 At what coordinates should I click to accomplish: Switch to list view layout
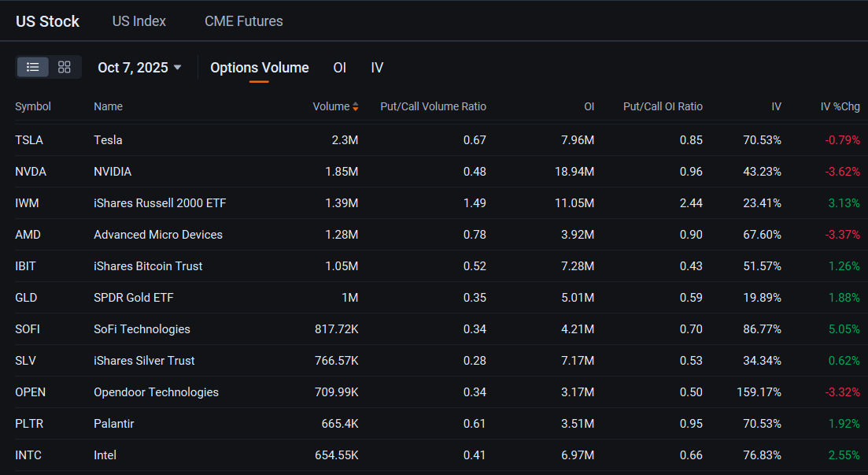[33, 67]
